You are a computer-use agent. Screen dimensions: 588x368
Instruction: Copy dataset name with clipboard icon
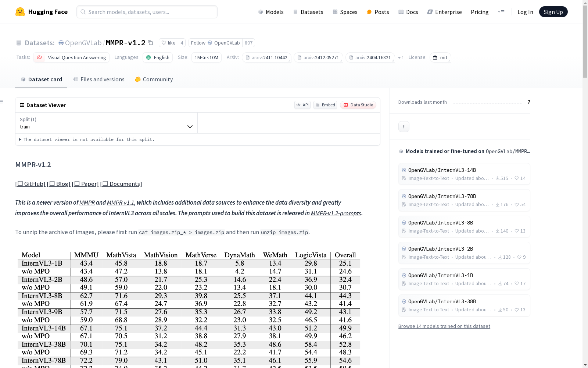[150, 43]
